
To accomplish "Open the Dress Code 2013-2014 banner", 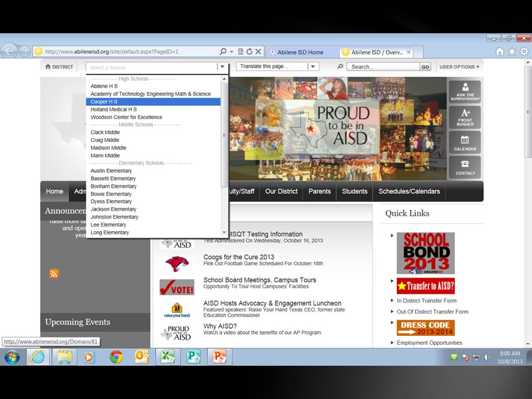I will pyautogui.click(x=426, y=328).
